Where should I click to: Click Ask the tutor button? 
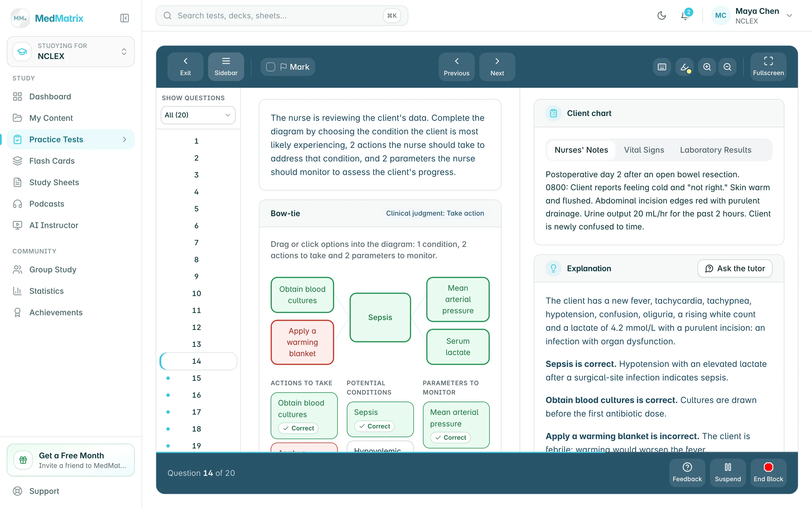(x=734, y=268)
